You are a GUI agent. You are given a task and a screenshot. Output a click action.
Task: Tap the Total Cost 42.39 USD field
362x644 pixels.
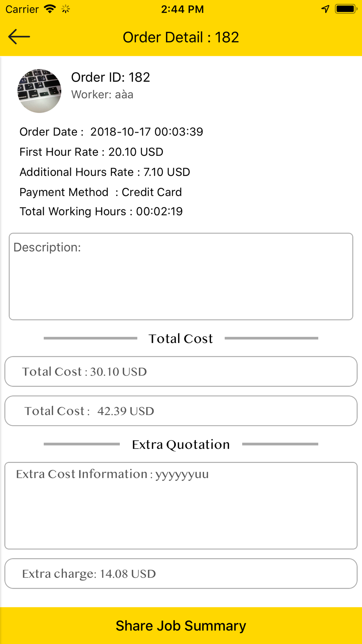click(x=181, y=411)
